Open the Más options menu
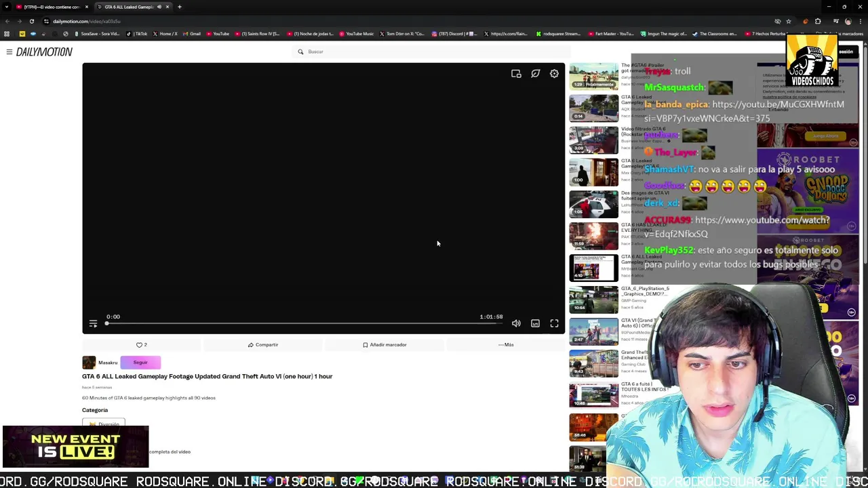This screenshot has height=488, width=868. [506, 345]
